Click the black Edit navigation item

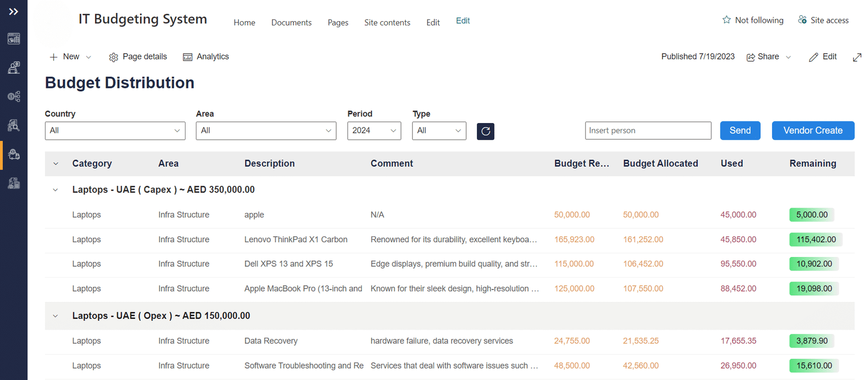[x=433, y=22]
